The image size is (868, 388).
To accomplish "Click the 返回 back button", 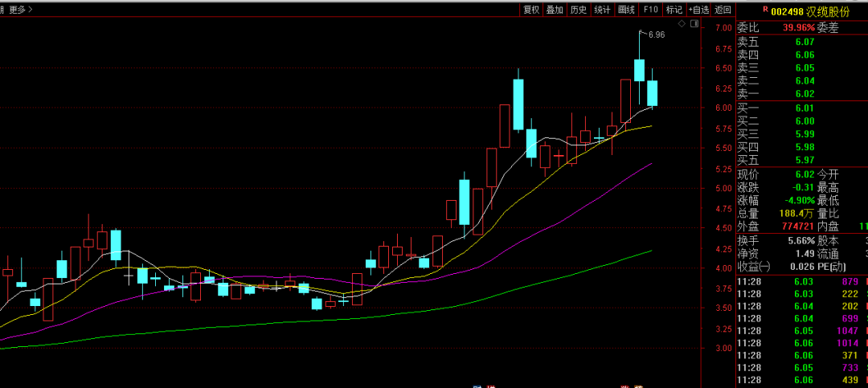I will [723, 10].
